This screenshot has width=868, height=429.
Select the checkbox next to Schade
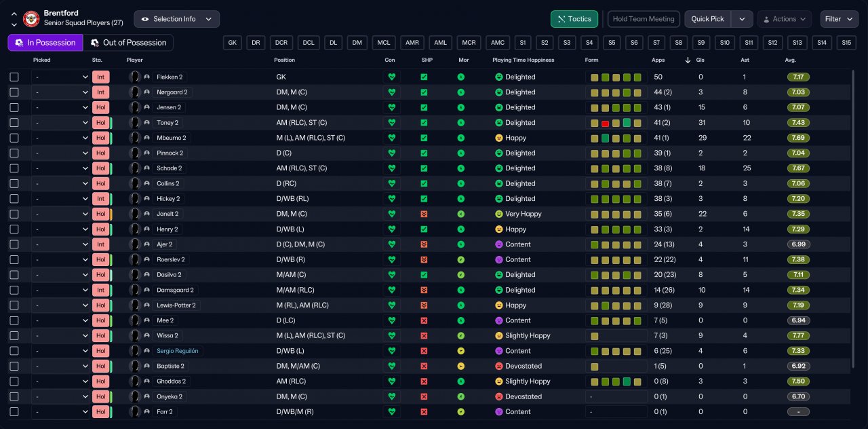14,168
